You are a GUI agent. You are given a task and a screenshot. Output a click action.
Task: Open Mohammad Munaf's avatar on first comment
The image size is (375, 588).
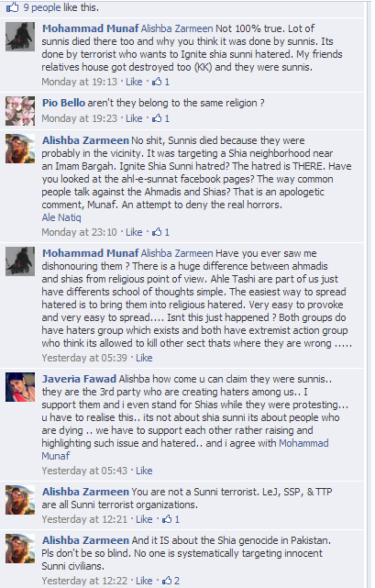20,37
